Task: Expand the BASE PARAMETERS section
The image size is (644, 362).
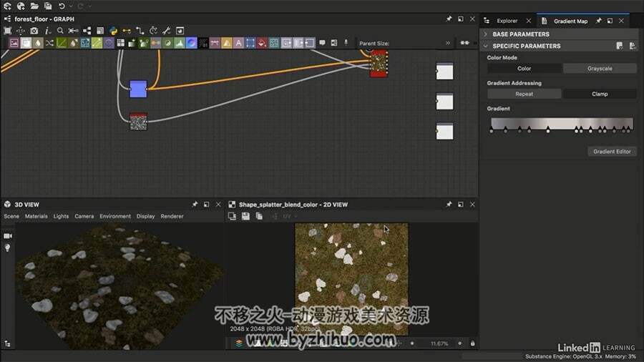Action: (x=486, y=34)
